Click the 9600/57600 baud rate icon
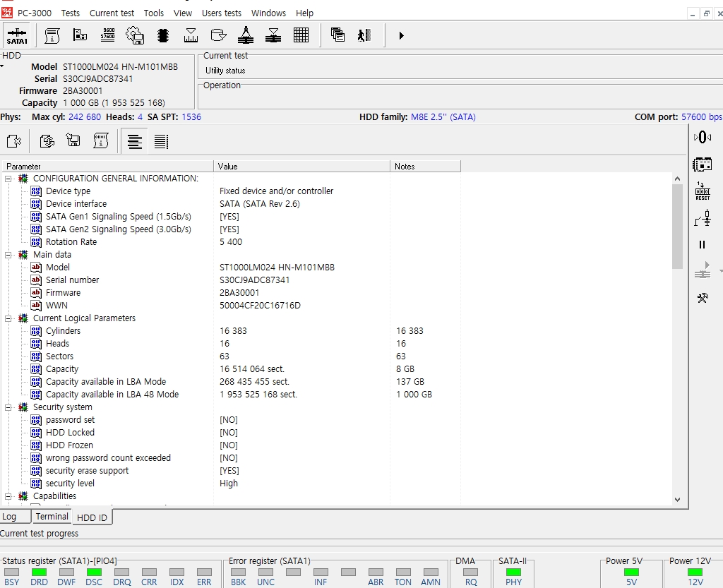The width and height of the screenshot is (723, 588). click(x=108, y=35)
